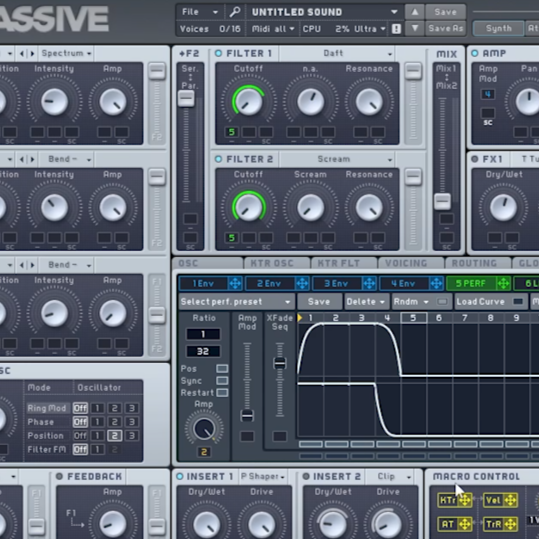Click the Insert 1 Drive knob
This screenshot has height=539, width=539.
point(261,525)
